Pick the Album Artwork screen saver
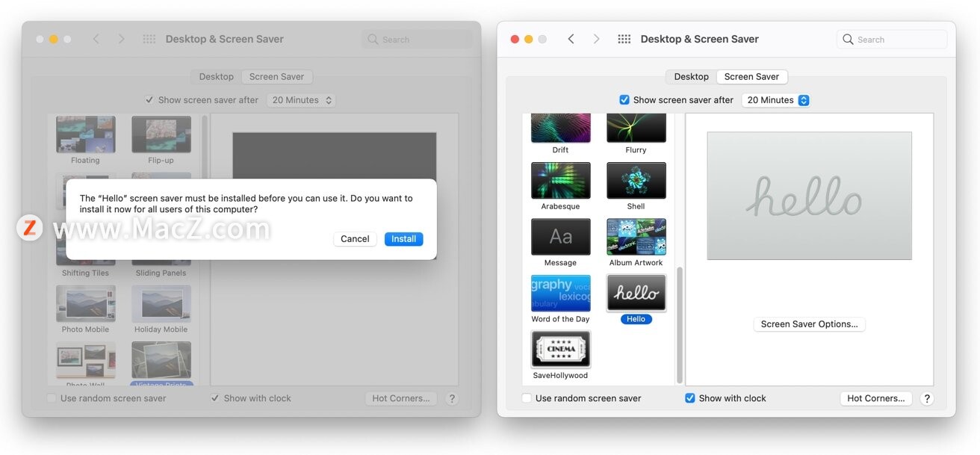Viewport: 980px width, 455px height. coord(636,237)
